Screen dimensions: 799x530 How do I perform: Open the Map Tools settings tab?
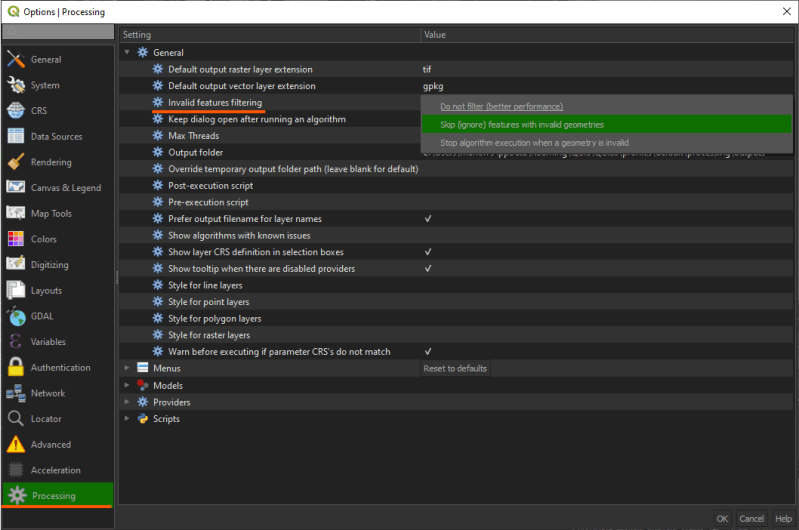point(58,213)
